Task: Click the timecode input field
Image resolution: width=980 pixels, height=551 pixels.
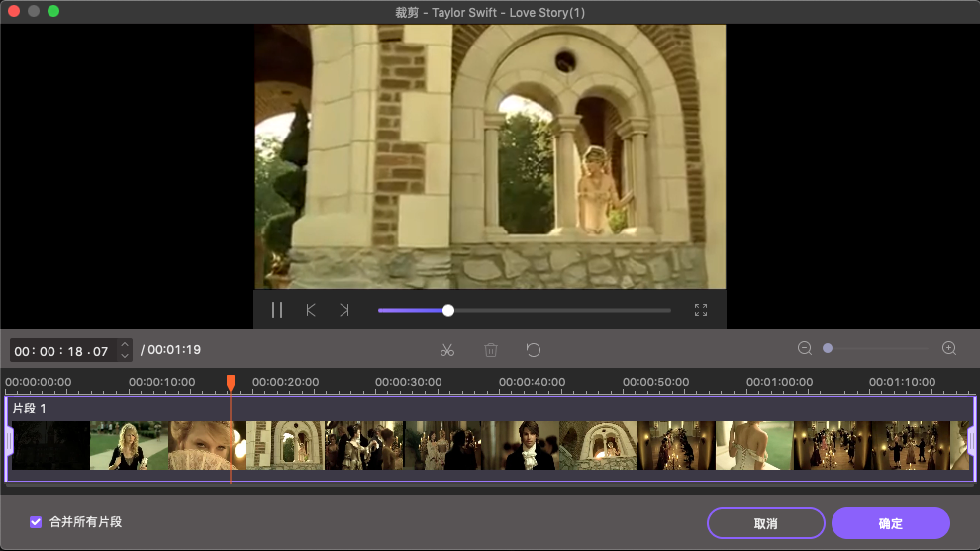Action: [61, 351]
